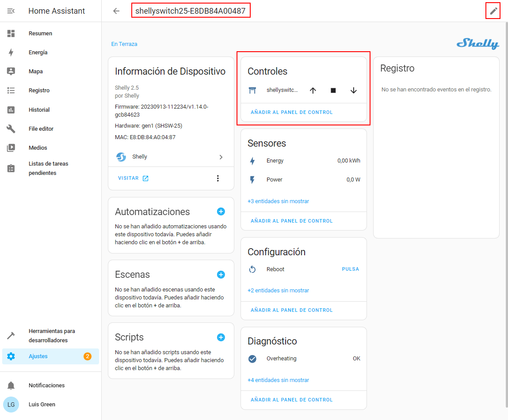508x420 pixels.
Task: Open File editor in the sidebar
Action: click(41, 129)
